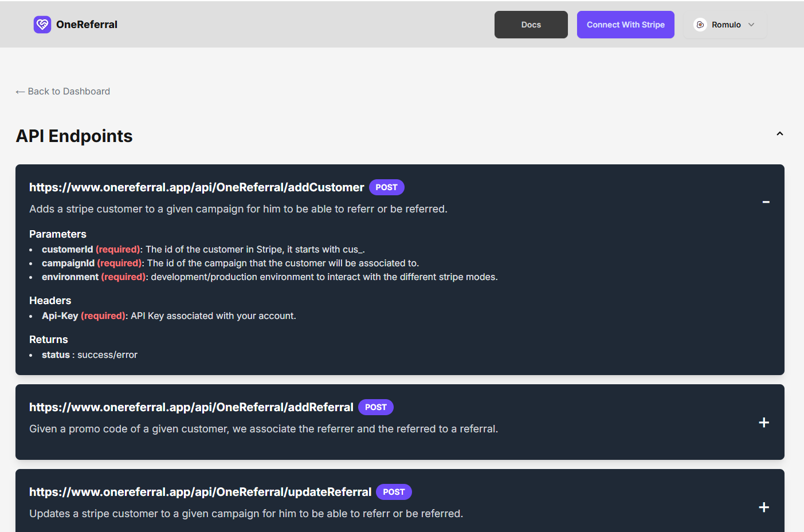Click the POST badge on addReferral
Viewport: 804px width, 532px height.
click(x=376, y=407)
